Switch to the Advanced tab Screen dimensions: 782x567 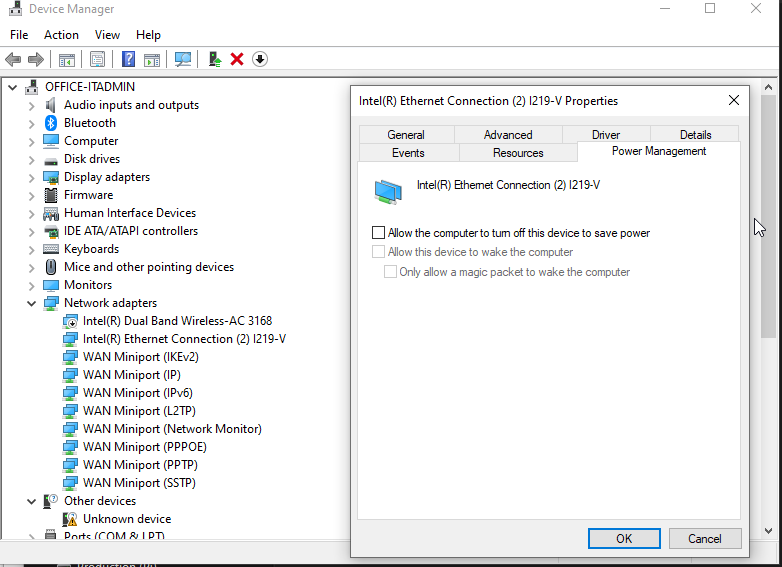(x=508, y=135)
